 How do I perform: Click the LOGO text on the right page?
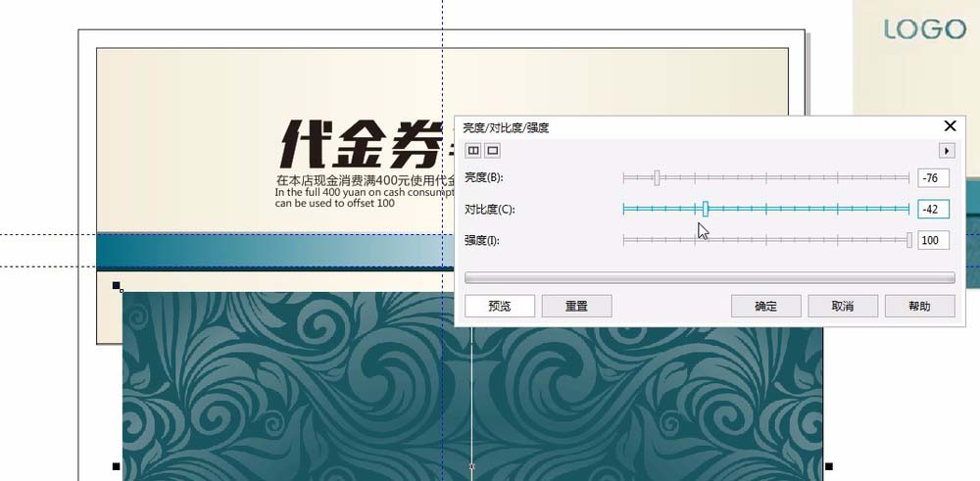point(925,29)
